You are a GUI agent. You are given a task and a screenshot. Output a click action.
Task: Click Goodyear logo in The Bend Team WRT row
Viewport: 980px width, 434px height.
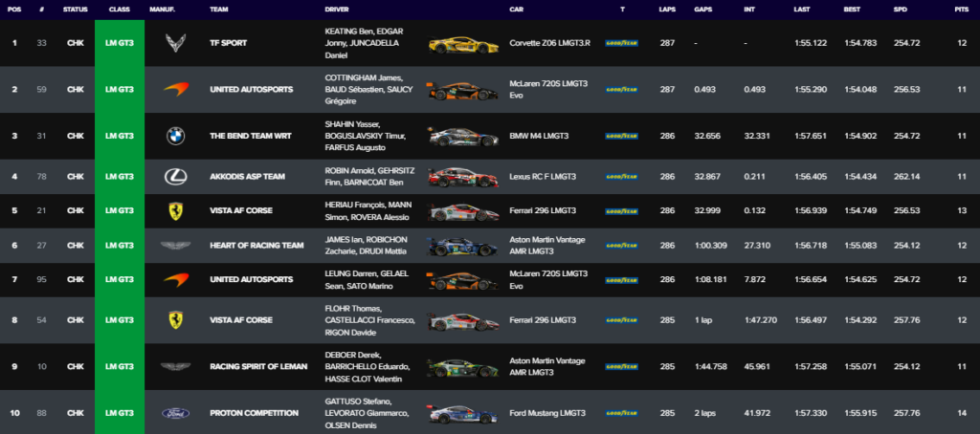pyautogui.click(x=621, y=136)
